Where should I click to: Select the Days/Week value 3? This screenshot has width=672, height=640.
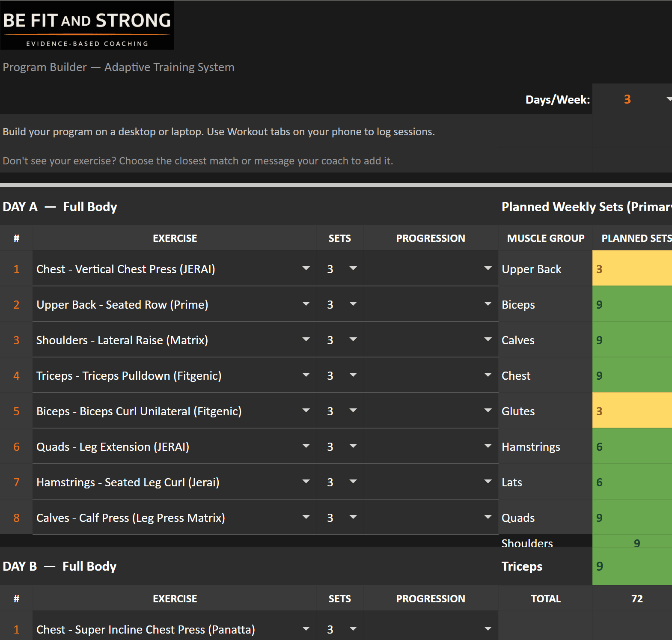(x=627, y=99)
